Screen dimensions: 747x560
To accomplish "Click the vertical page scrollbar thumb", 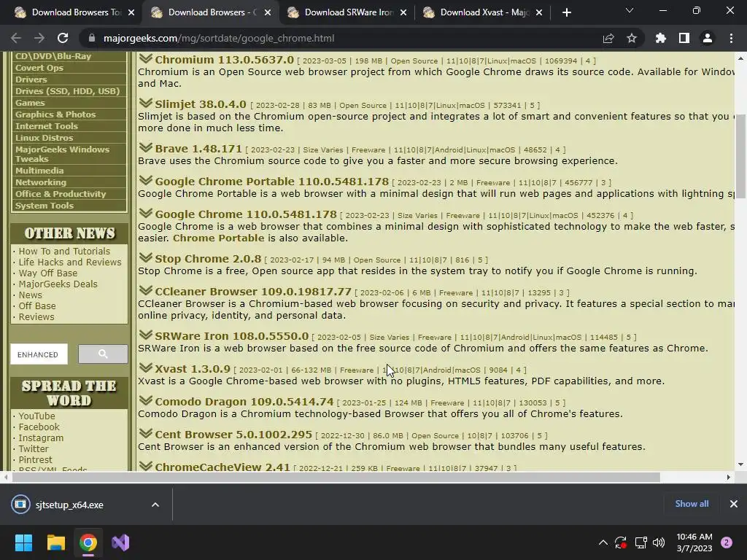I will [740, 157].
